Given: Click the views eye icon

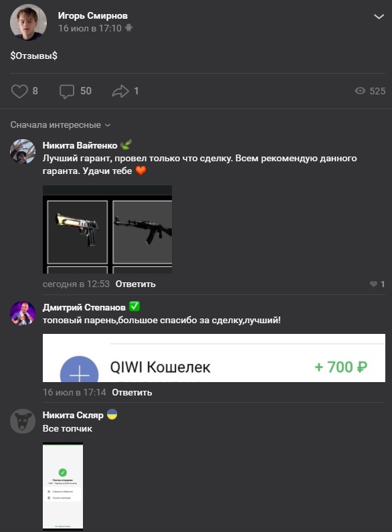Looking at the screenshot, I should point(360,90).
